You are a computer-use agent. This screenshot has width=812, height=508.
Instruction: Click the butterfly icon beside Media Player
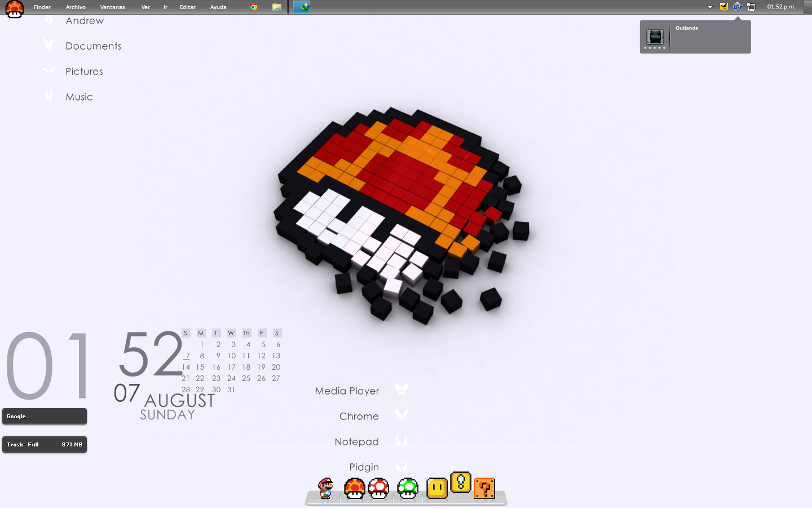coord(401,389)
